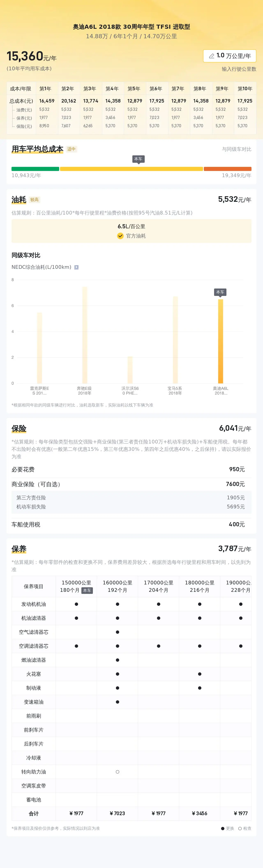This screenshot has width=263, height=868.
Task: Click the 转向助力油 check circle at 160000公里
Action: click(118, 772)
